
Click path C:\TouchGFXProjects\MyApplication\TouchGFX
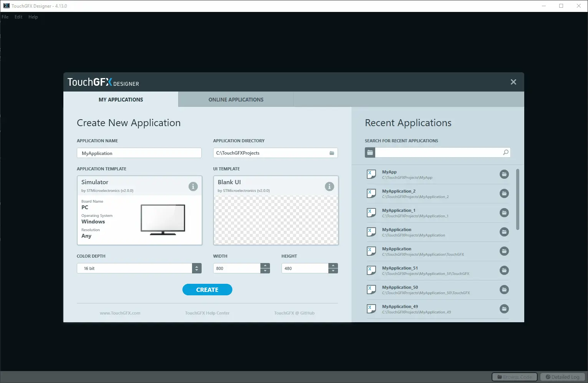[x=423, y=255]
